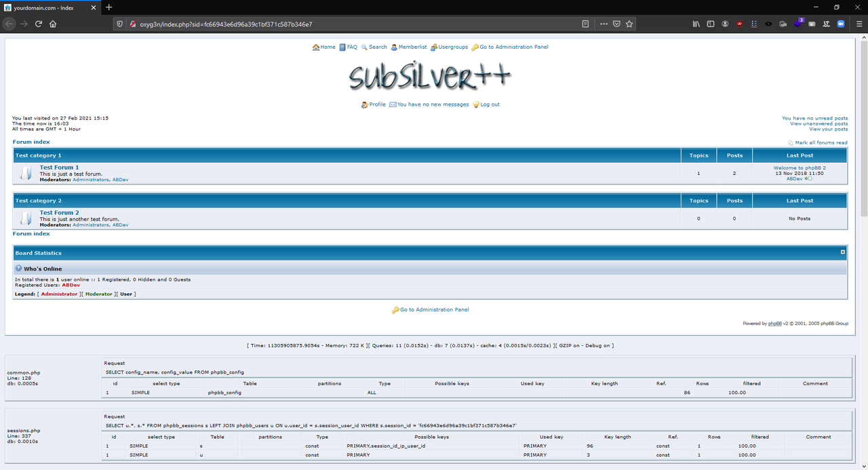Go to Administration Panel from bottom link

coord(434,310)
